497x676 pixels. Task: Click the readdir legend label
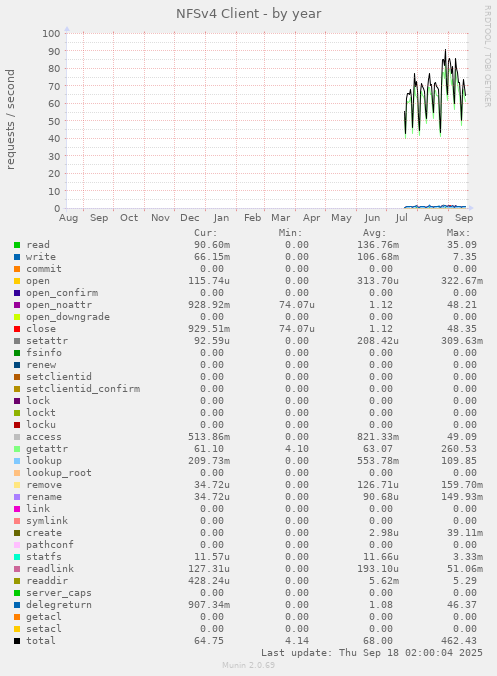coord(47,581)
